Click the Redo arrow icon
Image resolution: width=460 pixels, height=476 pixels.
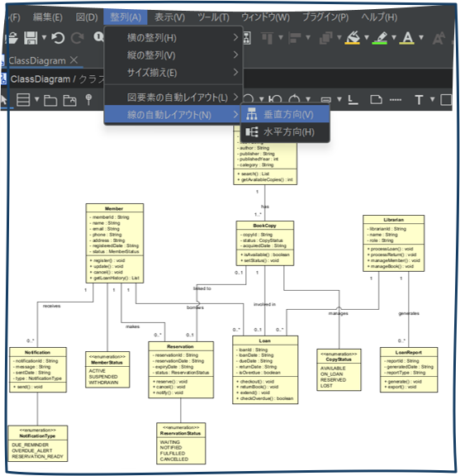(x=77, y=38)
